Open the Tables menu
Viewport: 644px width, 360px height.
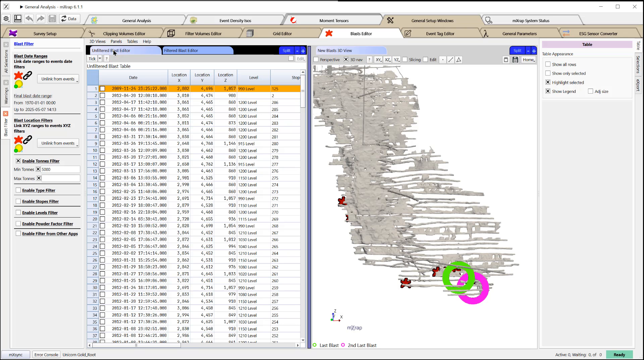[132, 42]
